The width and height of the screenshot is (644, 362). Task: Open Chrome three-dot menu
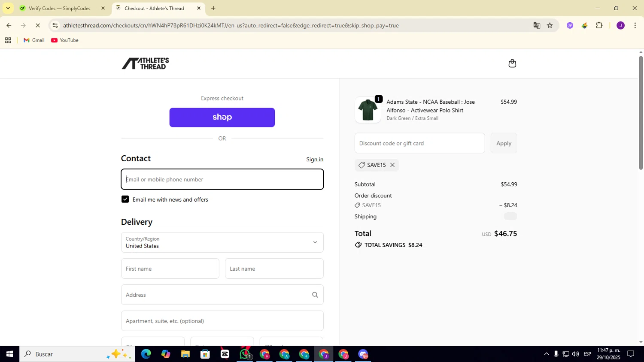(635, 26)
